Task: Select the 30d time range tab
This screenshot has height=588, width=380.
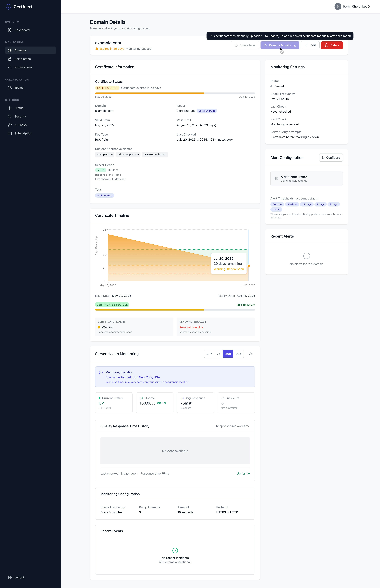Action: pos(228,354)
